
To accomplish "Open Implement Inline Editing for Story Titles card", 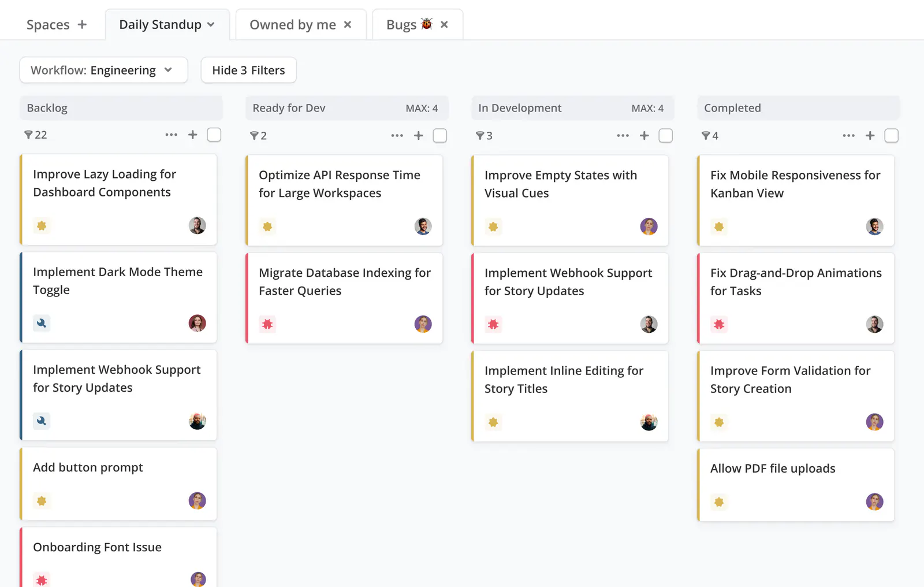I will pos(570,396).
